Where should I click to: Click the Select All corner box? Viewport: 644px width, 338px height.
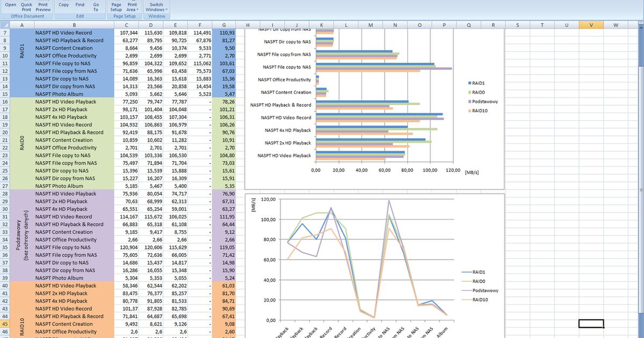(x=5, y=25)
